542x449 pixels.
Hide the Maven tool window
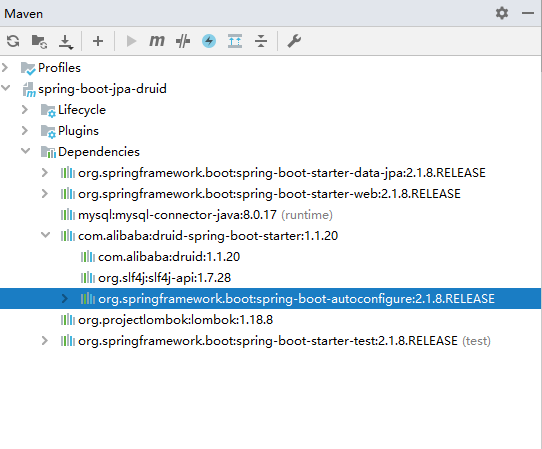(x=528, y=13)
